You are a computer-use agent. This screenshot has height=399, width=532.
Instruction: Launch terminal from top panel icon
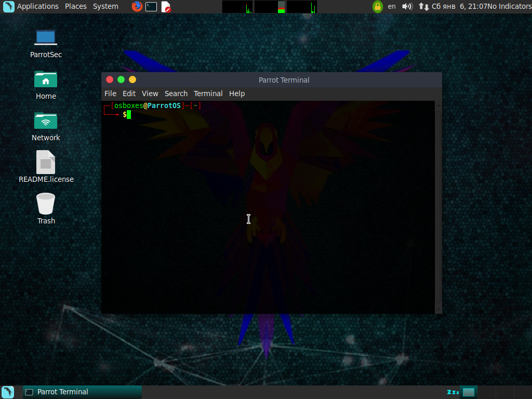151,6
